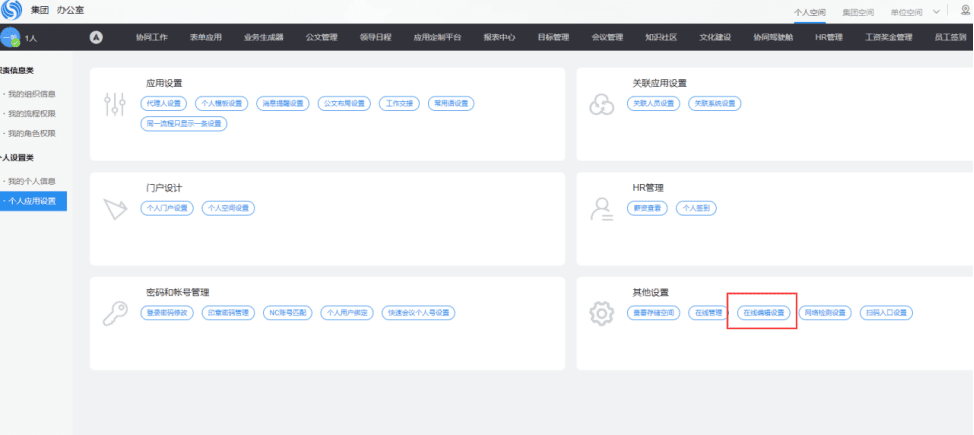This screenshot has height=435, width=974.
Task: Select 我的个人信息 in the sidebar
Action: 32,181
